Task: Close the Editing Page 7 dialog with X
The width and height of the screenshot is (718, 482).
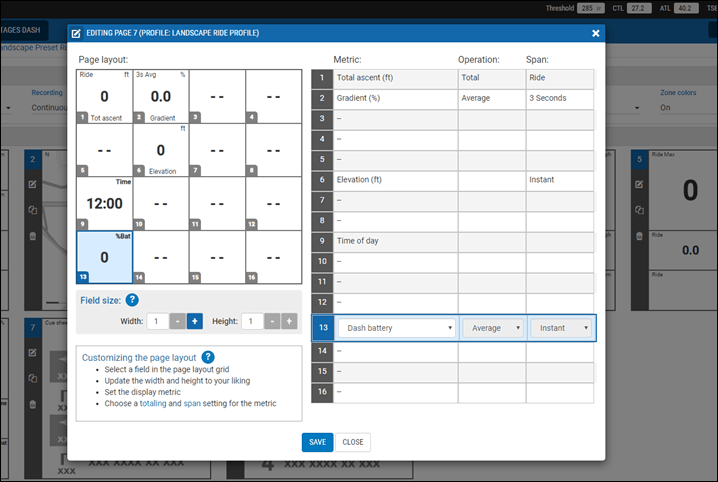Action: coord(595,33)
